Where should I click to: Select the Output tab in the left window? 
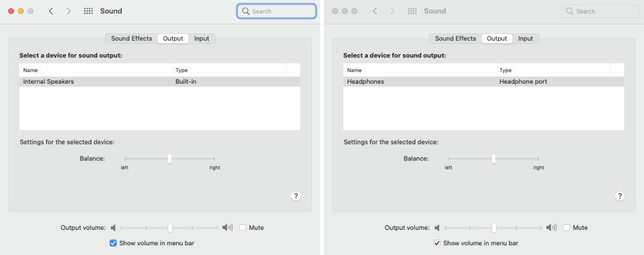point(173,39)
